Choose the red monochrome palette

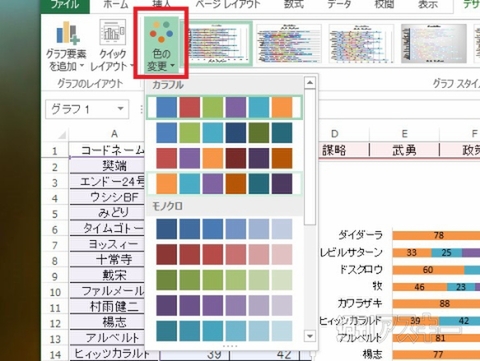click(x=224, y=254)
